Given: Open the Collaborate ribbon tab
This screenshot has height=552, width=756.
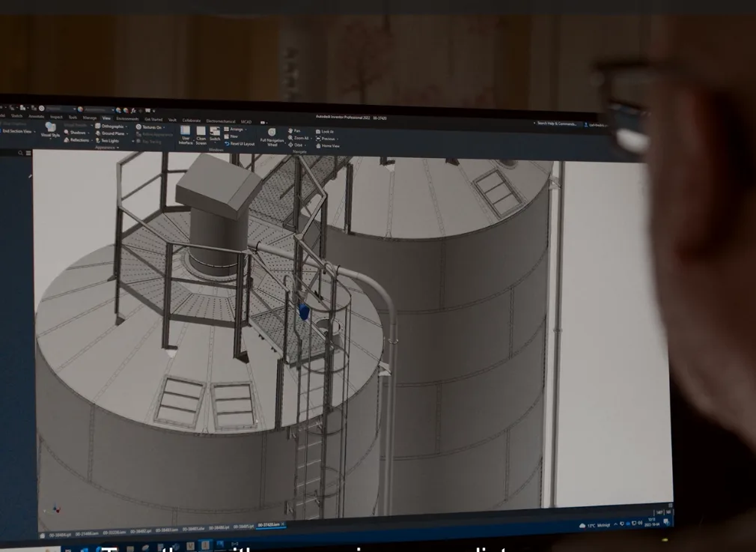Looking at the screenshot, I should pyautogui.click(x=192, y=120).
